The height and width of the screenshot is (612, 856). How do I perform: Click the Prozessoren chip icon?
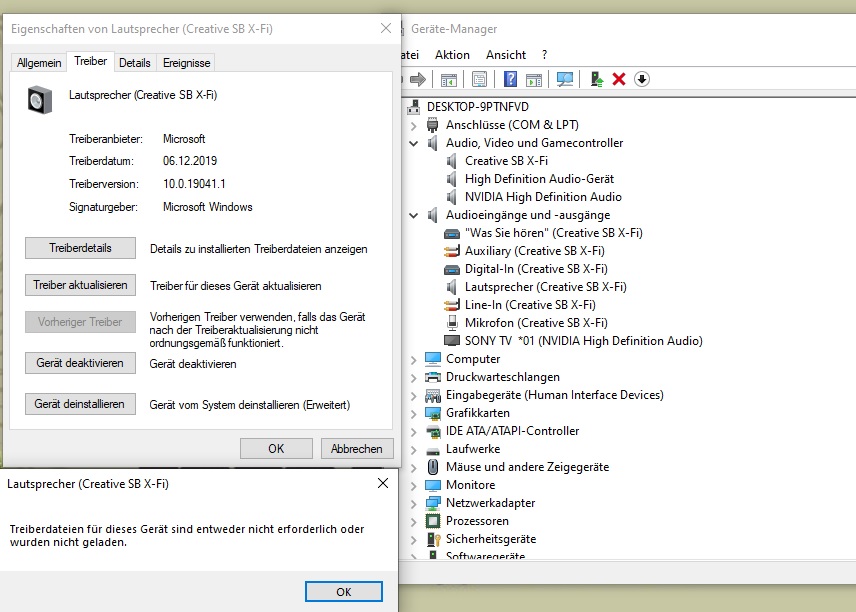pos(433,521)
